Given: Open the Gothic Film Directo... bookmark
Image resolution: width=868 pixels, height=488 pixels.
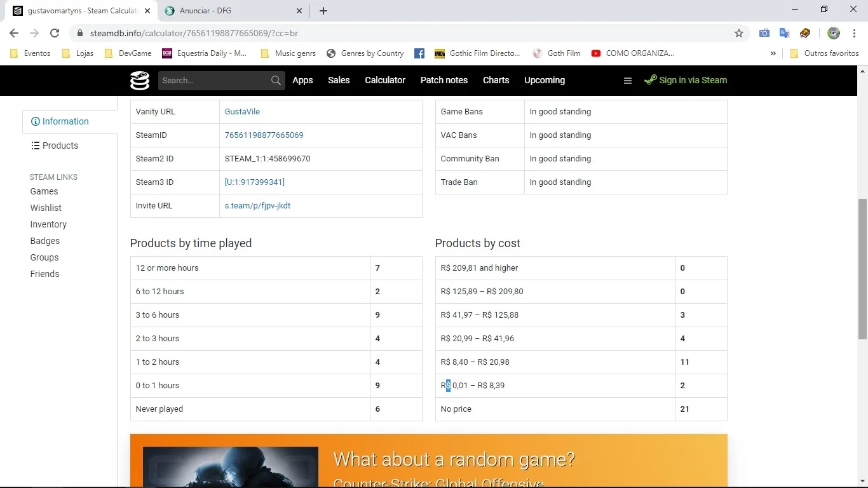Looking at the screenshot, I should tap(478, 53).
